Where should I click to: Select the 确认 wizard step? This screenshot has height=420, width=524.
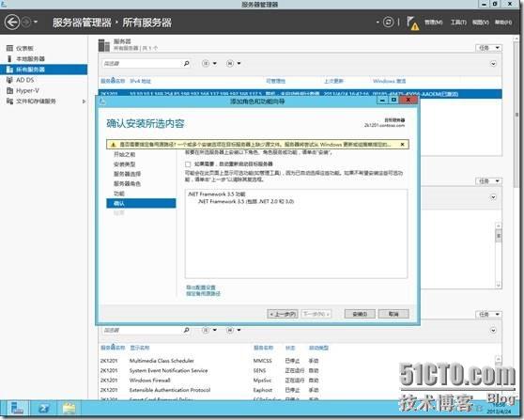(141, 203)
